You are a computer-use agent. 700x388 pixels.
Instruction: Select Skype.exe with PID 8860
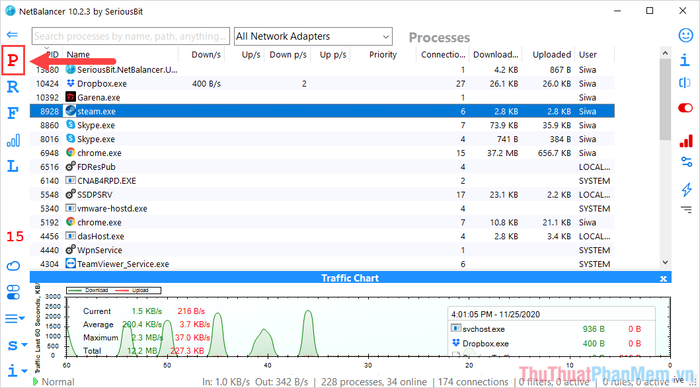[322, 125]
